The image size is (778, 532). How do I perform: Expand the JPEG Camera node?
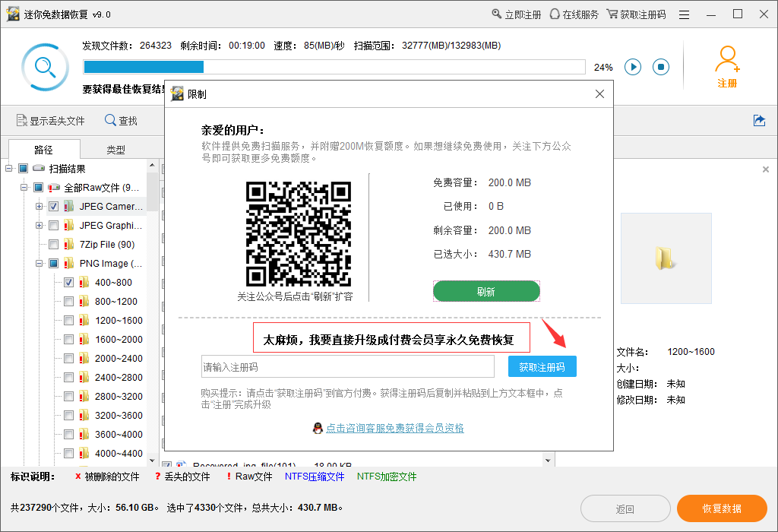[x=40, y=206]
